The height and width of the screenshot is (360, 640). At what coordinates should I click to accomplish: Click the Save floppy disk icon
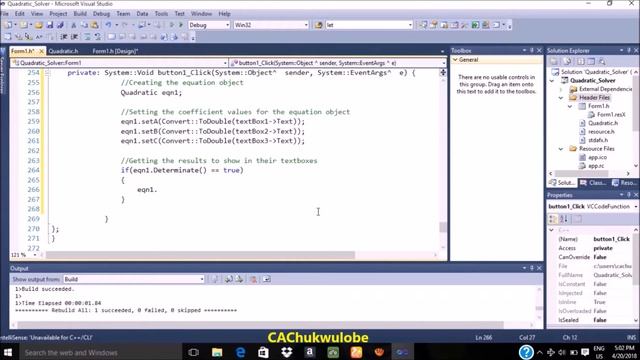[50, 25]
